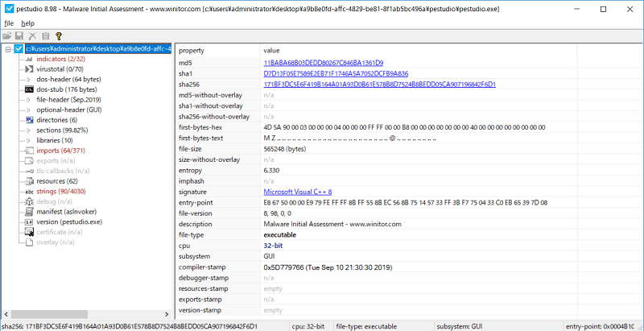This screenshot has height=331, width=644.
Task: Click the virustotal node icon
Action: (x=29, y=69)
